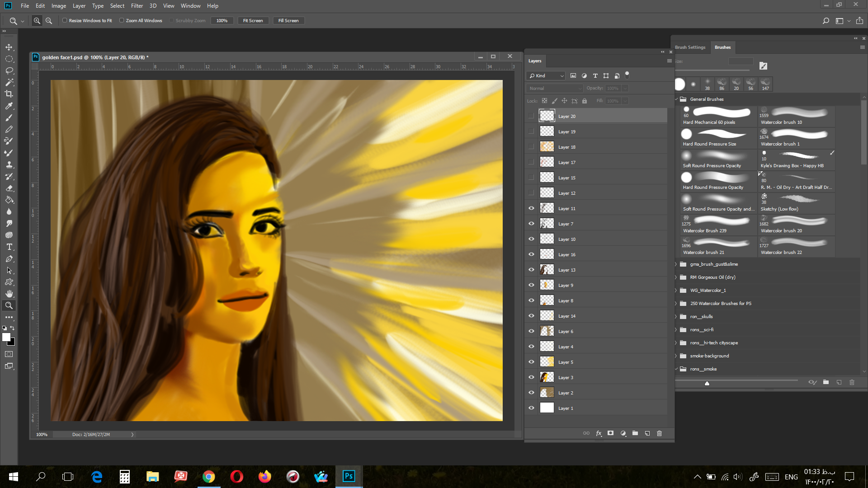Adjust brush thumbnail size slider

coord(707,383)
